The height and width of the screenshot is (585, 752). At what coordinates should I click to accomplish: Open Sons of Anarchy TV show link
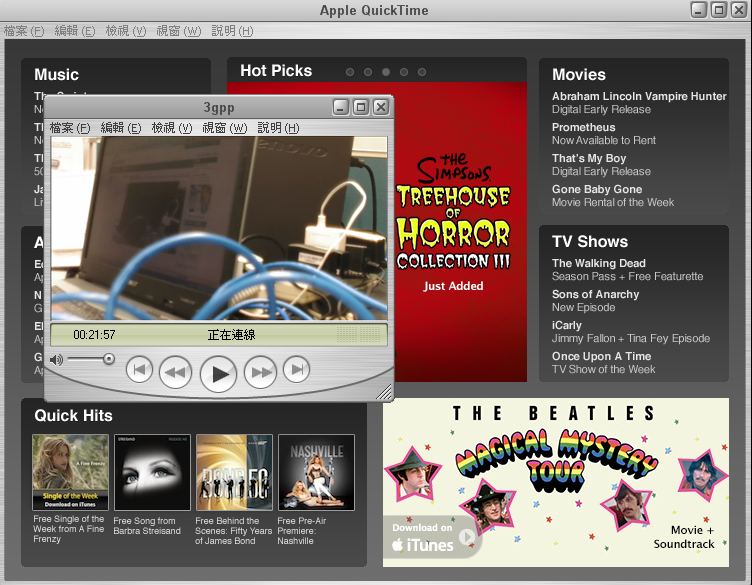[595, 294]
